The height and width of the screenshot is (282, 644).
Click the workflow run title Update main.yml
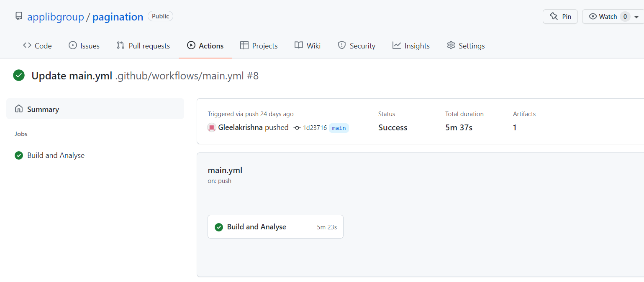(72, 76)
